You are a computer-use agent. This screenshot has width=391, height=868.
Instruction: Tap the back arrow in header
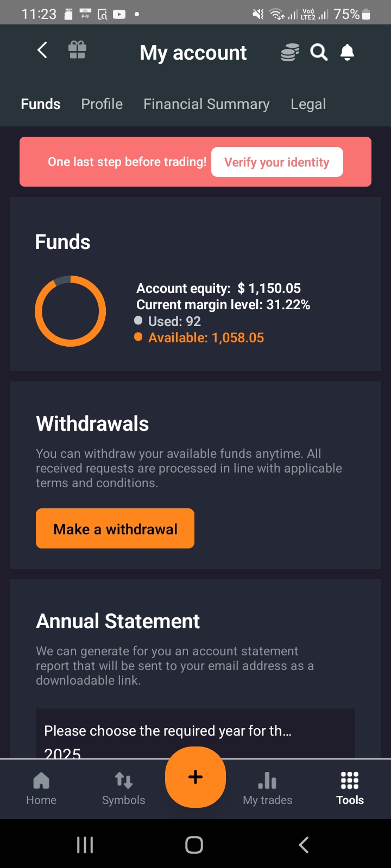click(x=42, y=50)
